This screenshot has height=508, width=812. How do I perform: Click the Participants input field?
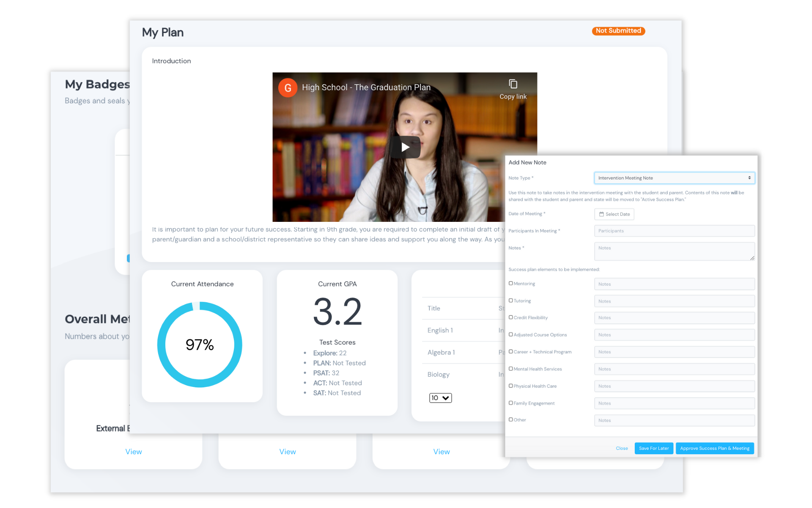pos(674,231)
